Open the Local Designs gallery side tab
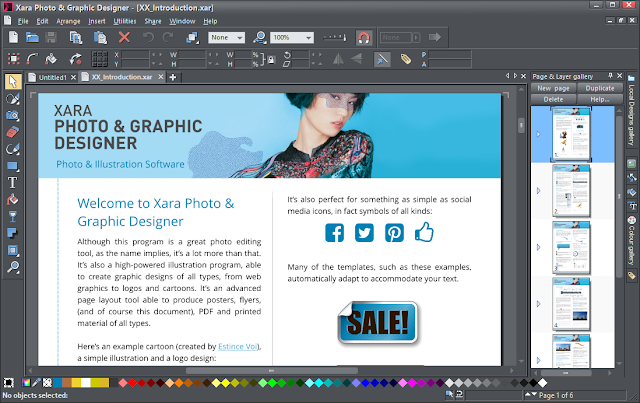Image resolution: width=640 pixels, height=403 pixels. point(631,110)
